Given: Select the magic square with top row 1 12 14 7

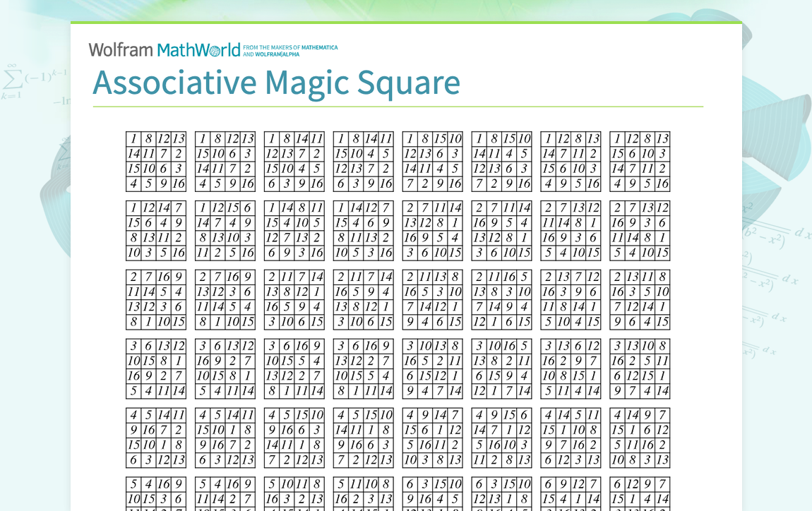Looking at the screenshot, I should [156, 229].
